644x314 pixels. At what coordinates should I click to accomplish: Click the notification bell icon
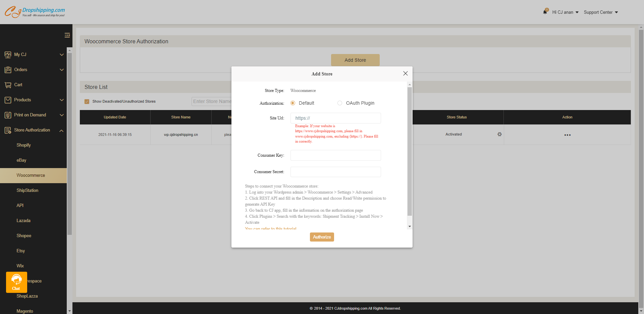[545, 12]
